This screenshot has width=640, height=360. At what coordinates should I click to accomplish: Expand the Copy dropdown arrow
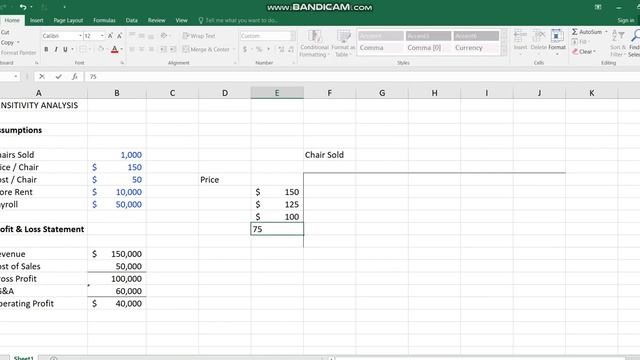pos(18,42)
